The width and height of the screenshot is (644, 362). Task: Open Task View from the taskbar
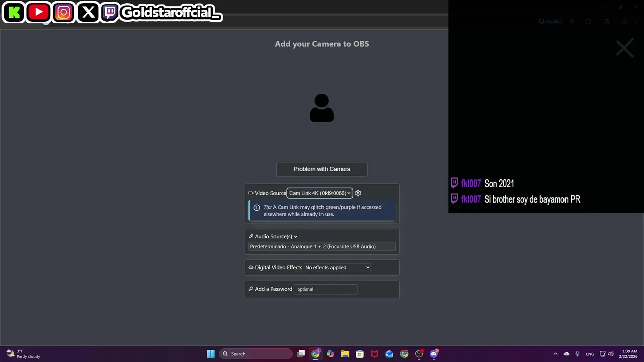coord(301,354)
